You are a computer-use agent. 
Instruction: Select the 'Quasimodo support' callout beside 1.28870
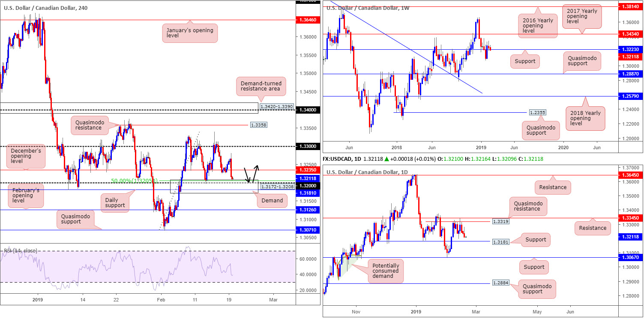583,62
